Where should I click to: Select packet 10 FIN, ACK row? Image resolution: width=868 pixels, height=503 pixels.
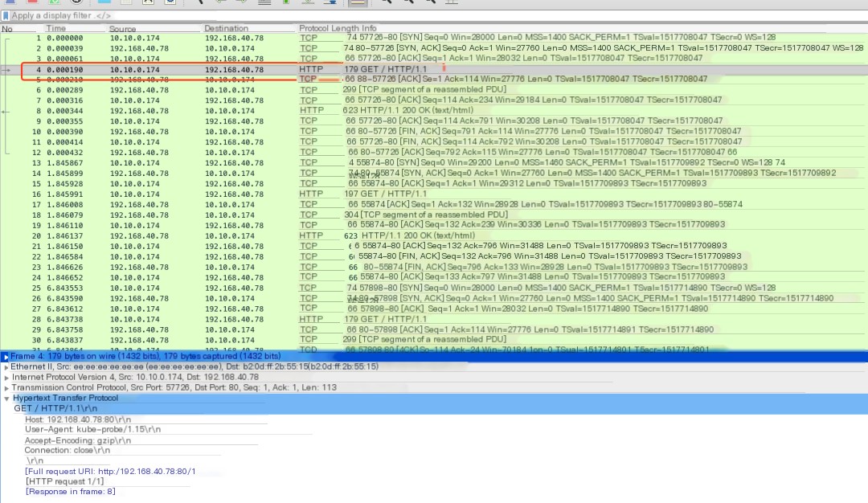(434, 132)
